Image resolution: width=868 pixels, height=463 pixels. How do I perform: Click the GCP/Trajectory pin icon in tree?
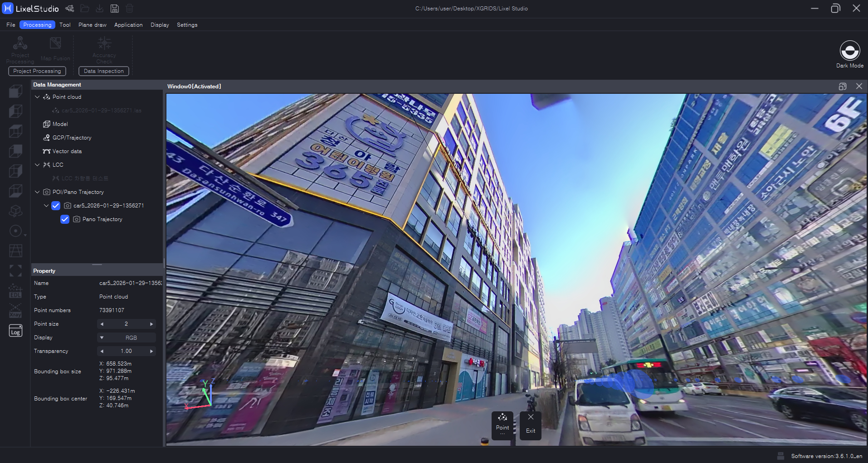point(46,138)
